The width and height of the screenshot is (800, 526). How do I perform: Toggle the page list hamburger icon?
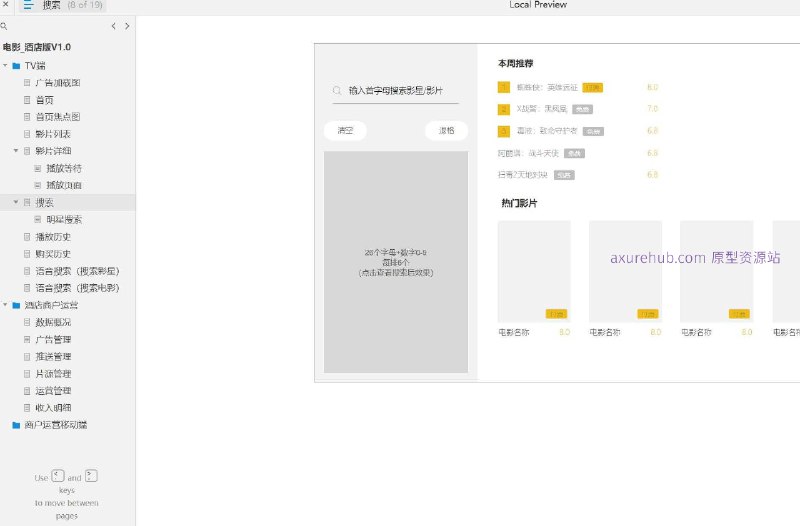[x=28, y=5]
